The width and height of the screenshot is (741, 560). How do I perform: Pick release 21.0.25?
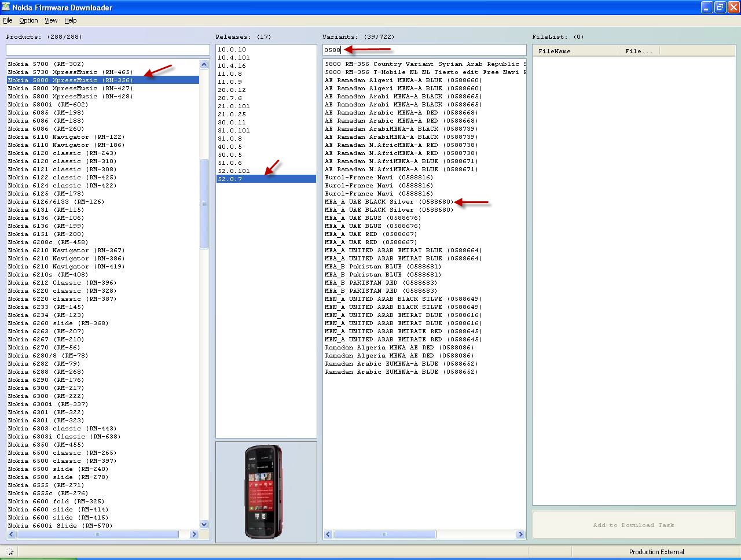[x=266, y=115]
